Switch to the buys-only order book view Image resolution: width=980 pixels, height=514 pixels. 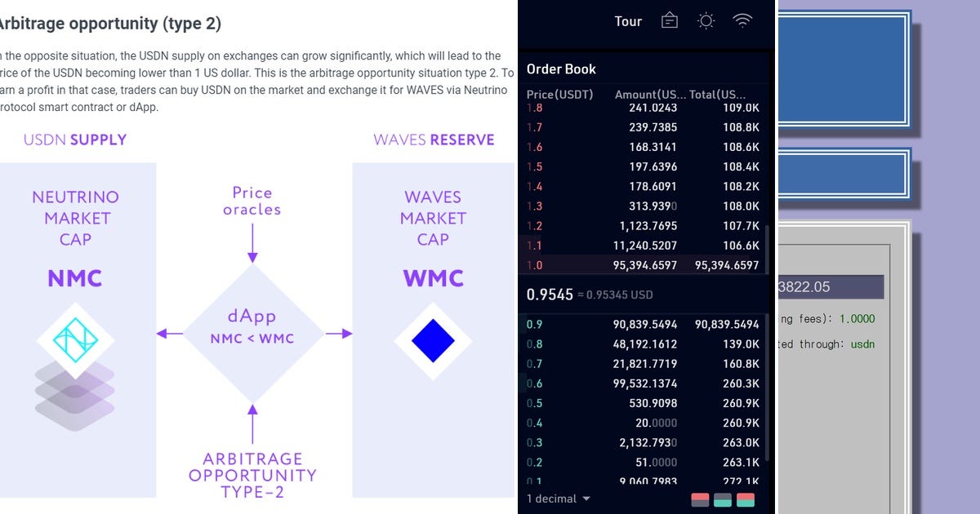[723, 499]
